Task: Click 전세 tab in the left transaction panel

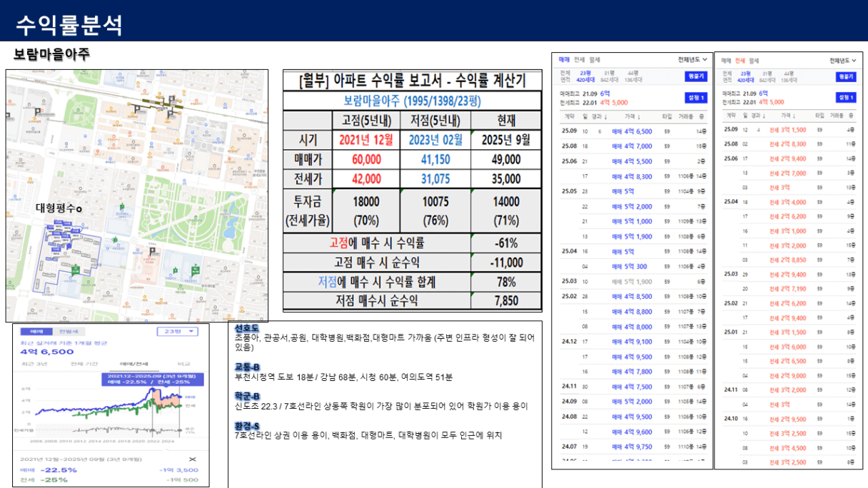Action: (579, 60)
